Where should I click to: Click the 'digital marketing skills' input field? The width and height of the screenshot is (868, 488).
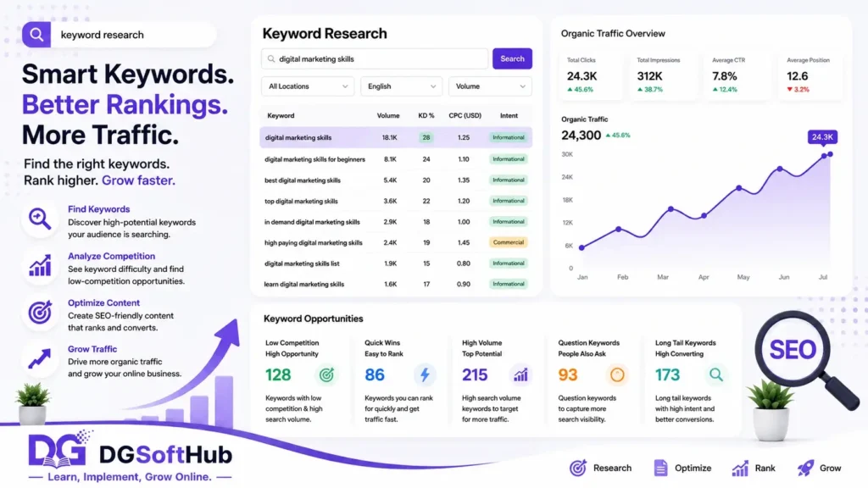pos(375,58)
